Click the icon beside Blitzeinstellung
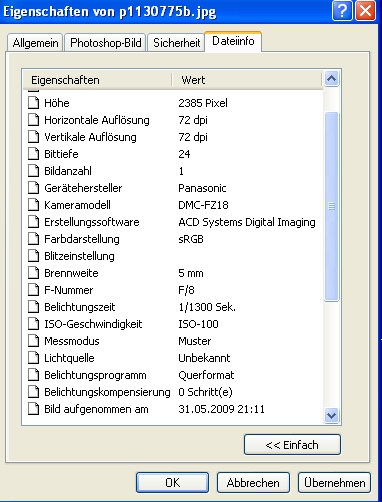The height and width of the screenshot is (502, 382). pyautogui.click(x=33, y=256)
